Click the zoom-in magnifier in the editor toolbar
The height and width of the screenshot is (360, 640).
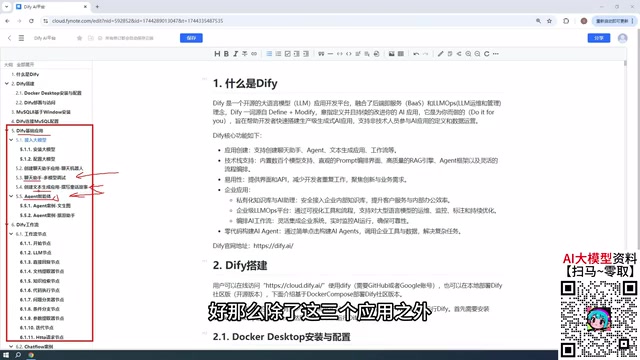468,54
